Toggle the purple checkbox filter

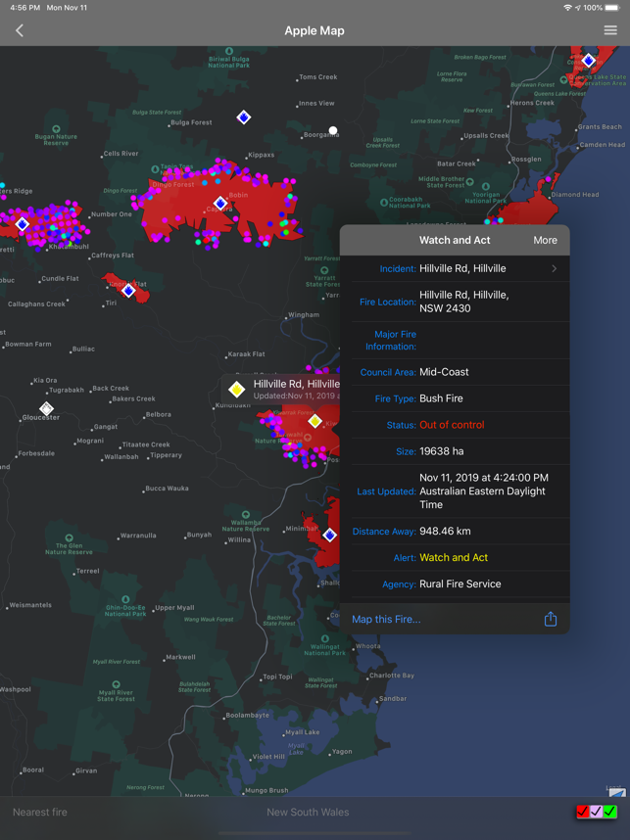(x=597, y=812)
